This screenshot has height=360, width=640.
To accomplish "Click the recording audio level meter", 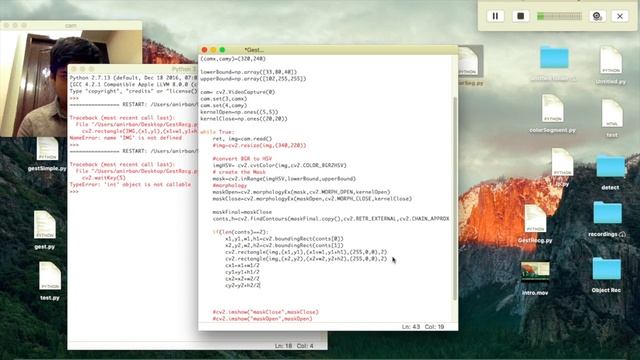I will pyautogui.click(x=559, y=16).
